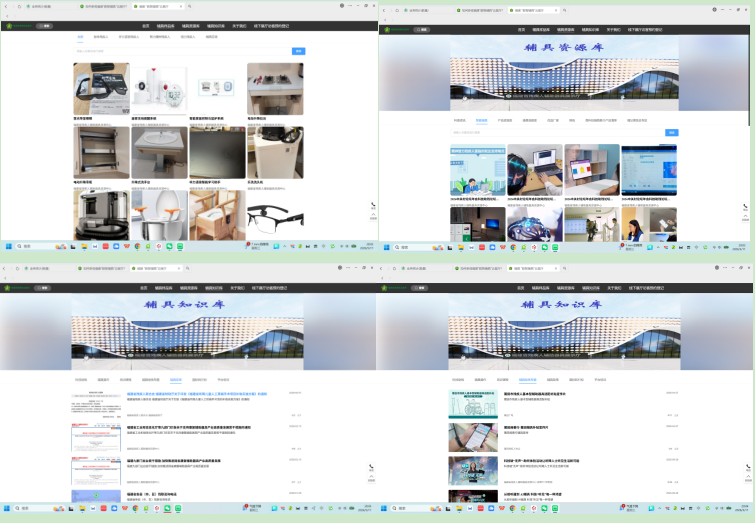This screenshot has height=523, width=755.
Task: Click the phone contact icon beside the product grid
Action: pos(373,205)
